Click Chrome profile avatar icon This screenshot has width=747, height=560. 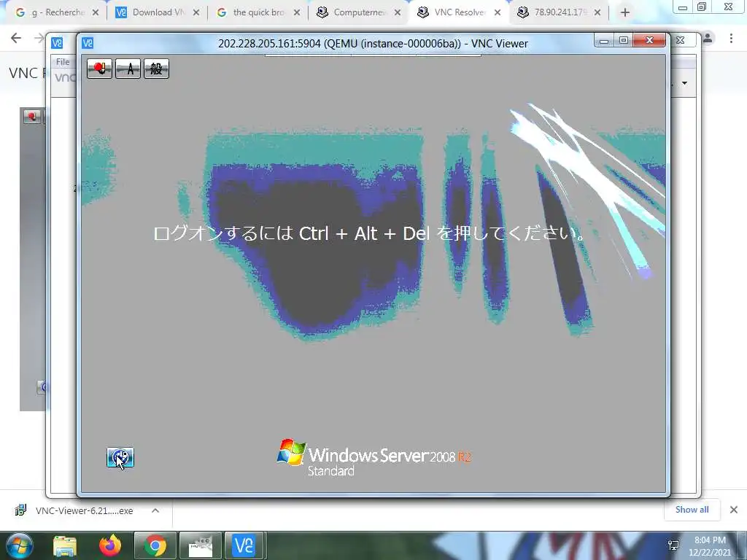click(708, 38)
